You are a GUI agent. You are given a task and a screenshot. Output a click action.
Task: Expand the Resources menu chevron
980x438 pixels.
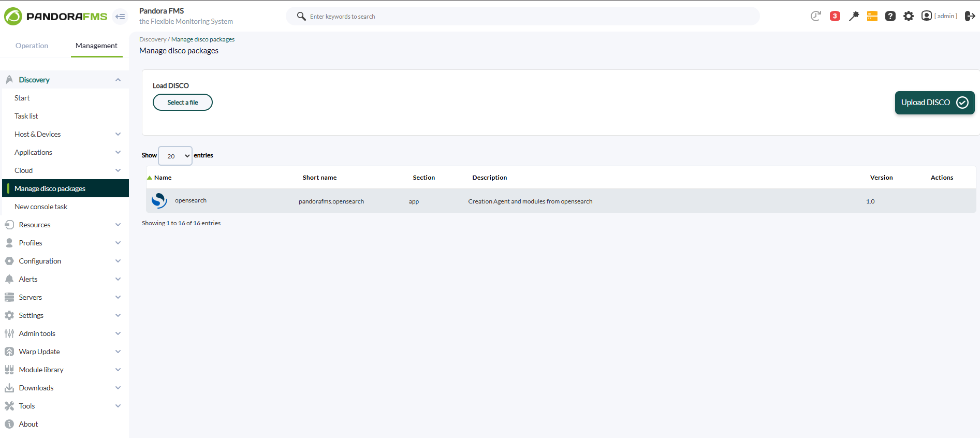pyautogui.click(x=118, y=225)
